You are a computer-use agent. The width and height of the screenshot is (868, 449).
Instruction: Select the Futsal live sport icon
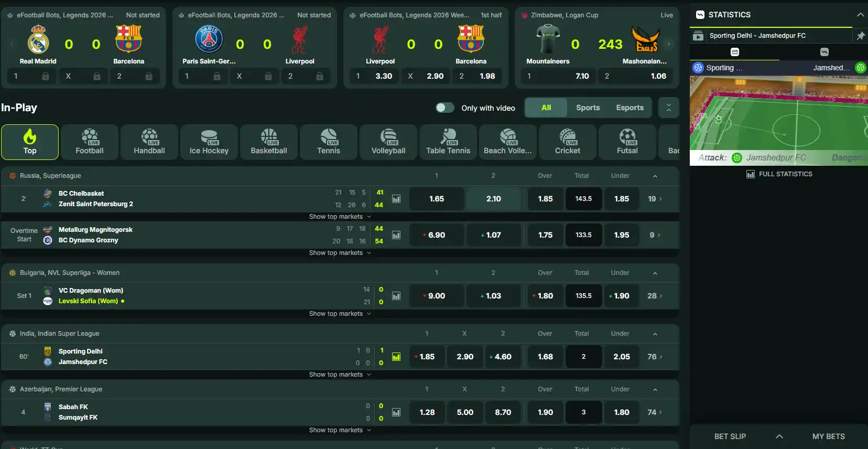(x=627, y=142)
